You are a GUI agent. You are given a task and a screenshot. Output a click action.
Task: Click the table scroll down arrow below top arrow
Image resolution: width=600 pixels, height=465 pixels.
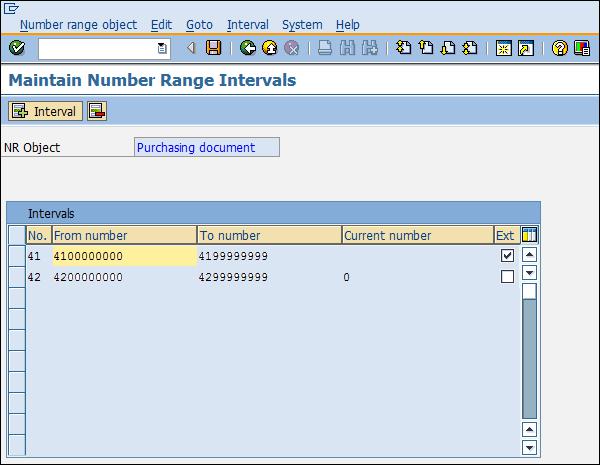click(x=530, y=273)
